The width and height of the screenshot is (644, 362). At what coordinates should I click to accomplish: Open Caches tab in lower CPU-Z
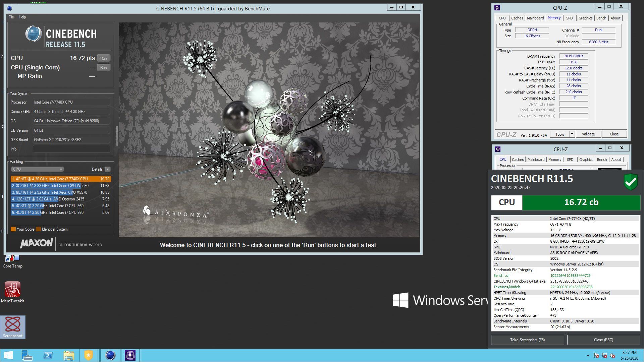click(518, 160)
